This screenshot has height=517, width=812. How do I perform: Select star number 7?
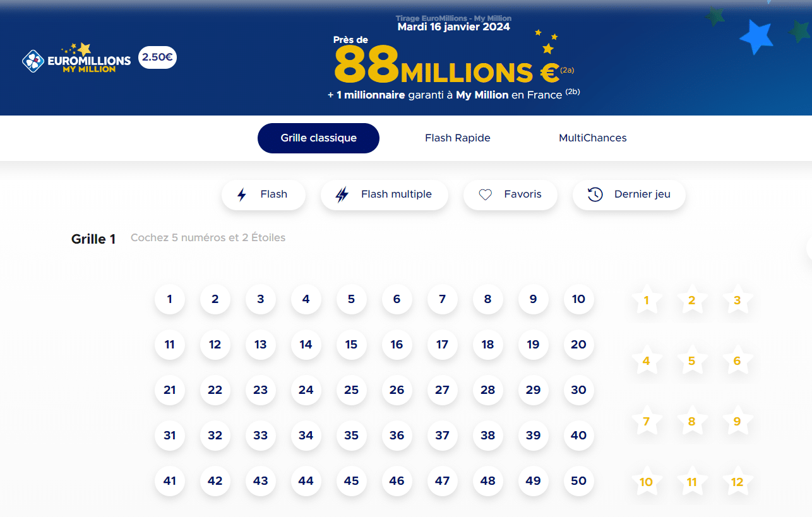[x=646, y=422]
